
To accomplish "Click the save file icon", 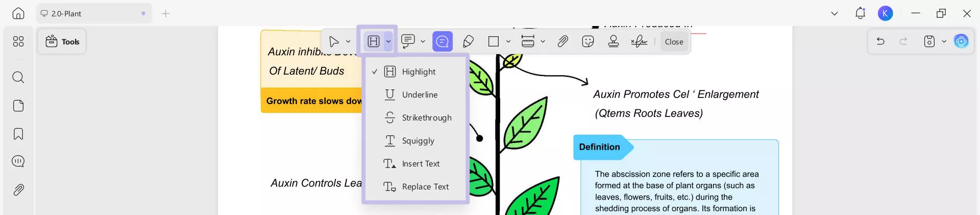I will click(x=929, y=41).
